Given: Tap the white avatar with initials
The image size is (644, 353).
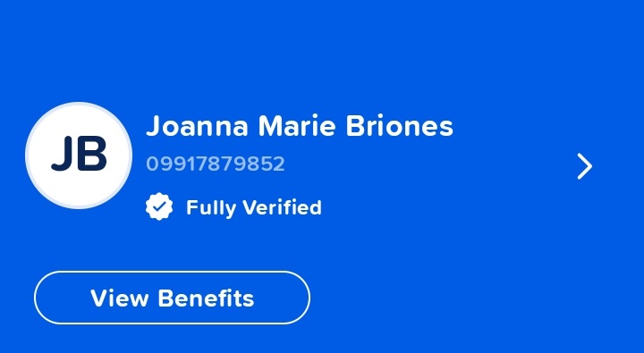Looking at the screenshot, I should click(79, 155).
